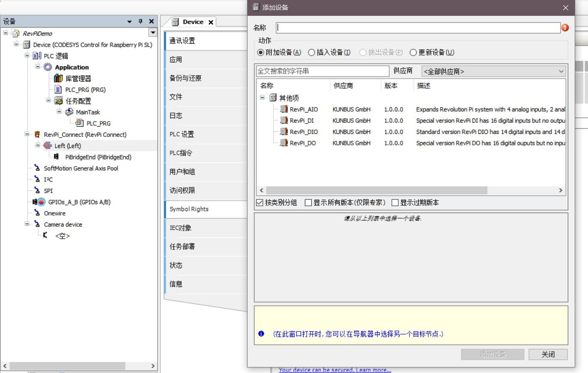Viewport: 588px width, 373px height.
Task: Switch to the Symbol Rights tab
Action: pos(189,209)
